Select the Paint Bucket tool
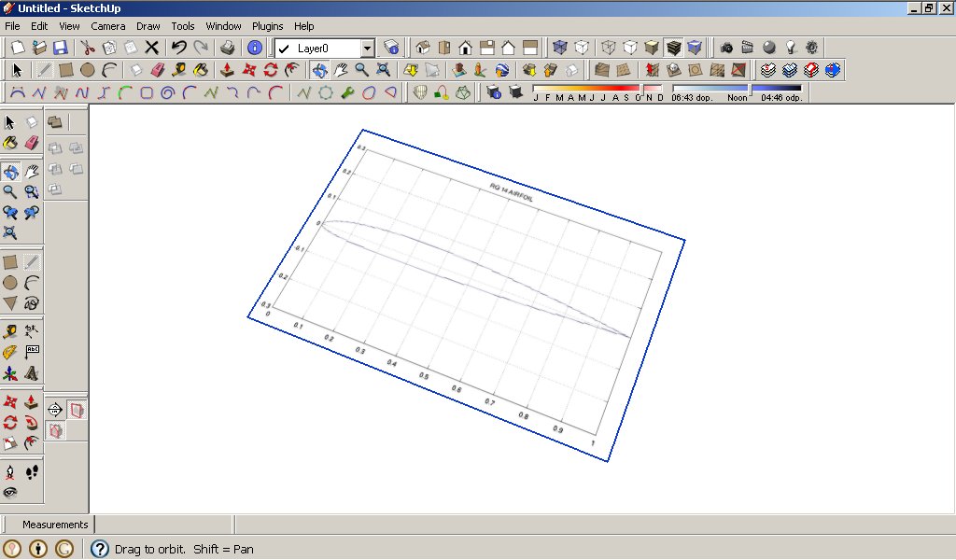 tap(200, 70)
